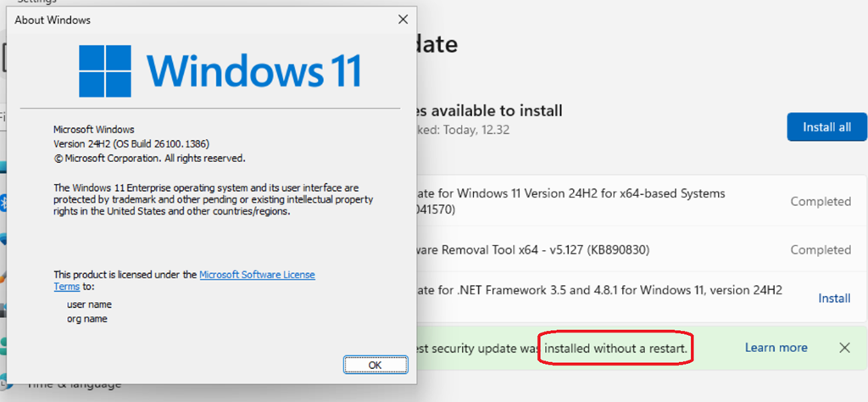Screen dimensions: 868x402
Task: Close the About Windows dialog
Action: click(403, 19)
